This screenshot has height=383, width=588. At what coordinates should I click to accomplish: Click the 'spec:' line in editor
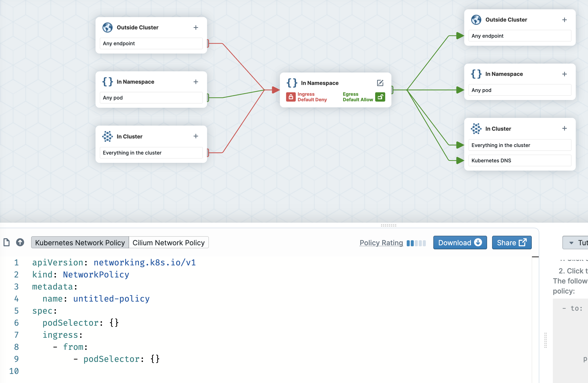coord(45,311)
